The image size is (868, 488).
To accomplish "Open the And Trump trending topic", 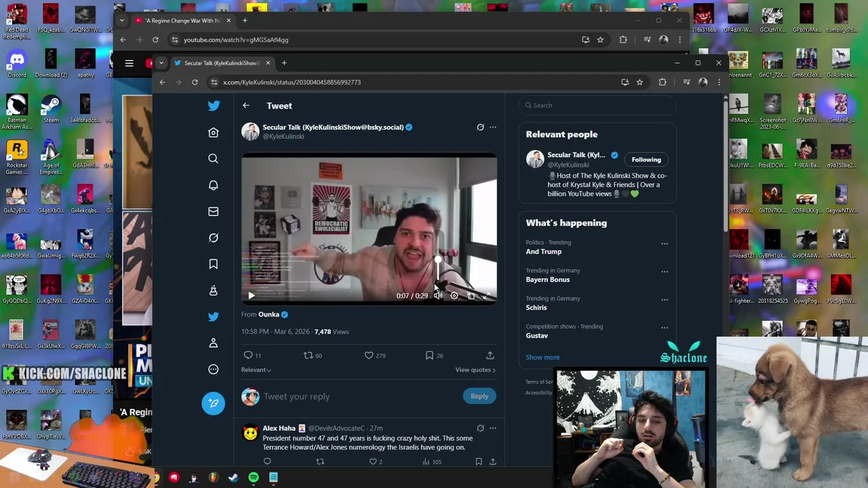I will click(544, 251).
